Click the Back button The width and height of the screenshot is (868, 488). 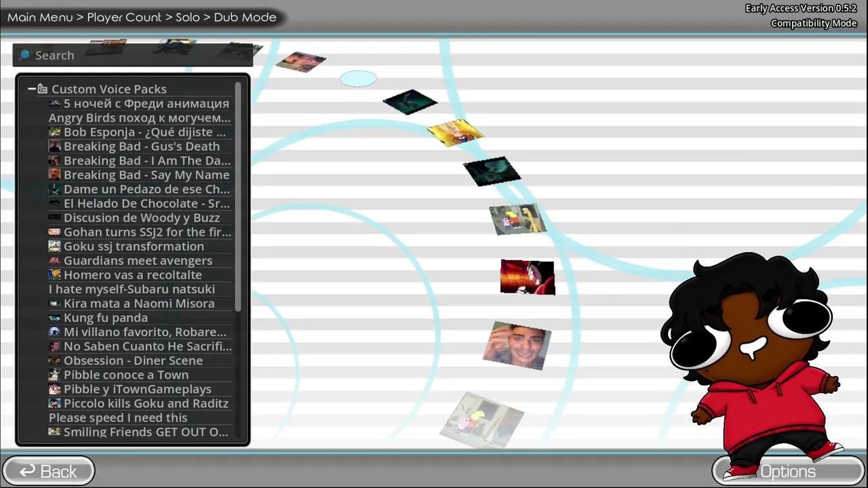[x=48, y=471]
